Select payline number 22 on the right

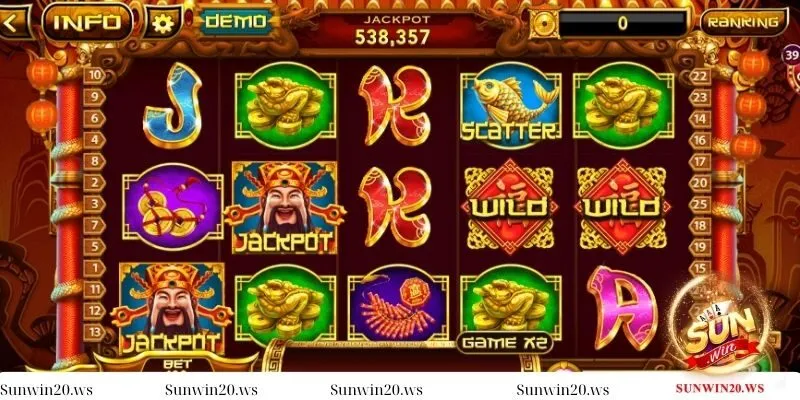click(x=699, y=76)
